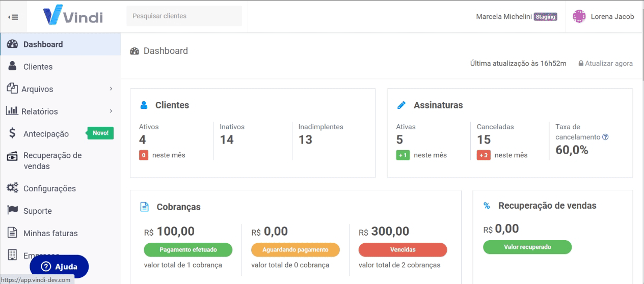Click the help icon next to Taxa de cancelamento
This screenshot has height=284, width=644.
605,137
